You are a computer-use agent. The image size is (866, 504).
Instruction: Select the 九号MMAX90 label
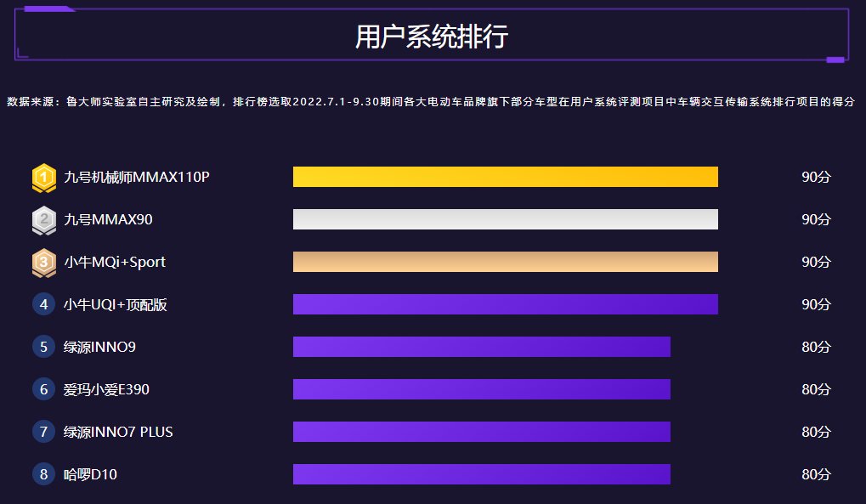108,219
